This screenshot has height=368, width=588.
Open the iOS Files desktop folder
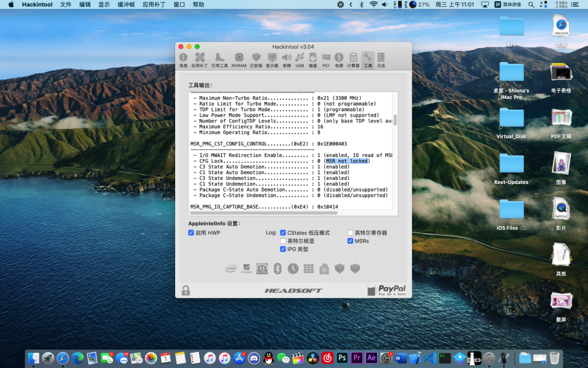pos(511,209)
